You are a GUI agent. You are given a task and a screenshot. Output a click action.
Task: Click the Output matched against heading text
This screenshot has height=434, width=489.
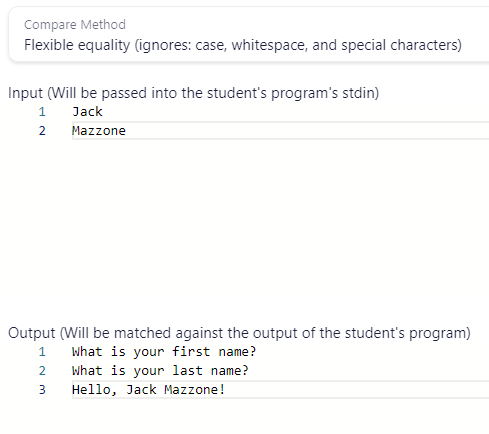[239, 333]
